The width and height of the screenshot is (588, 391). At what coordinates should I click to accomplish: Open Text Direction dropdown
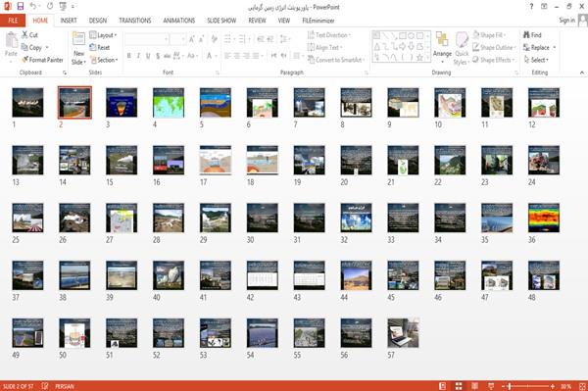pyautogui.click(x=329, y=35)
